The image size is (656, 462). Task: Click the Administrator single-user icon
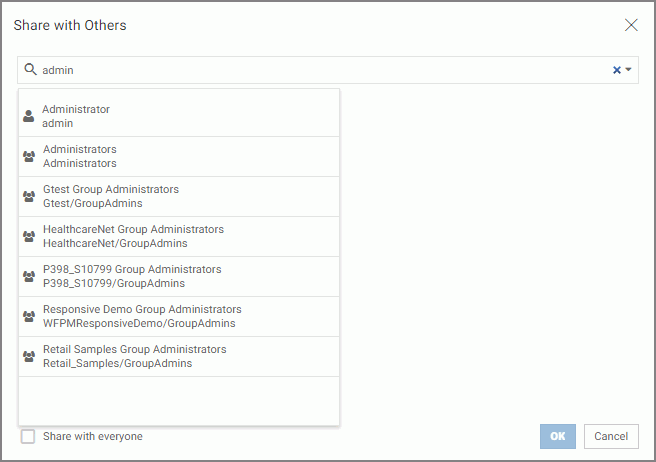(x=28, y=117)
